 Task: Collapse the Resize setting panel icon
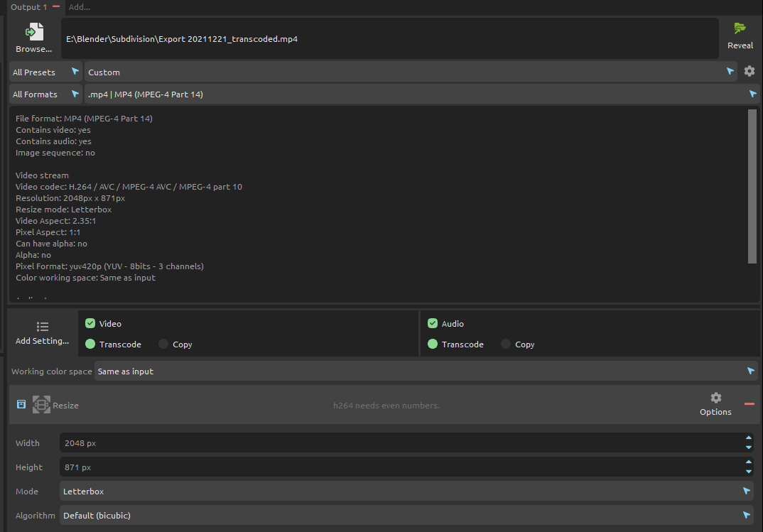tap(21, 405)
